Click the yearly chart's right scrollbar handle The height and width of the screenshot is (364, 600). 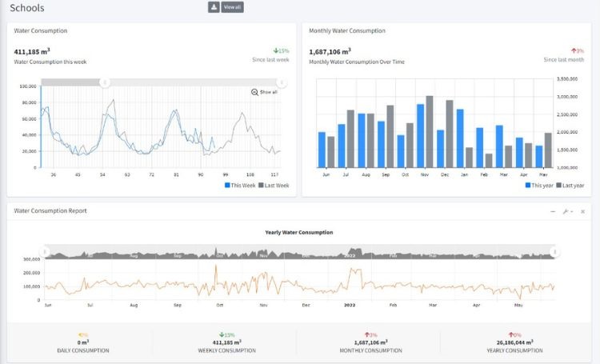(555, 252)
